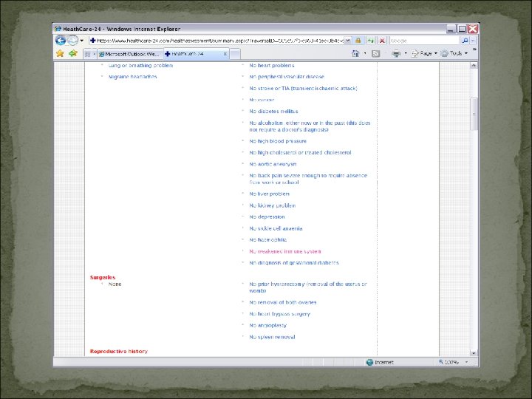Open the Tools menu

[454, 53]
